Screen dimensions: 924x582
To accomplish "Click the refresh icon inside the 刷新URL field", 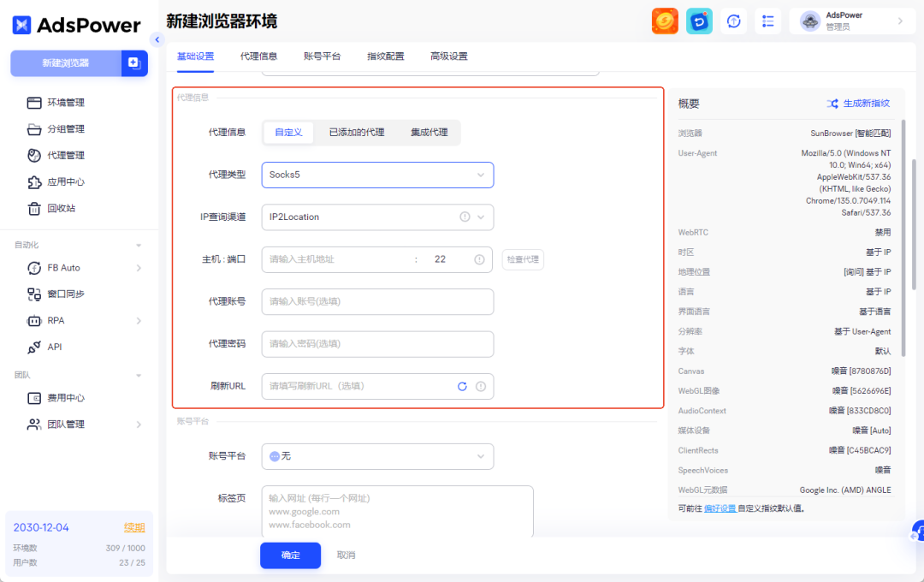I will pos(461,386).
